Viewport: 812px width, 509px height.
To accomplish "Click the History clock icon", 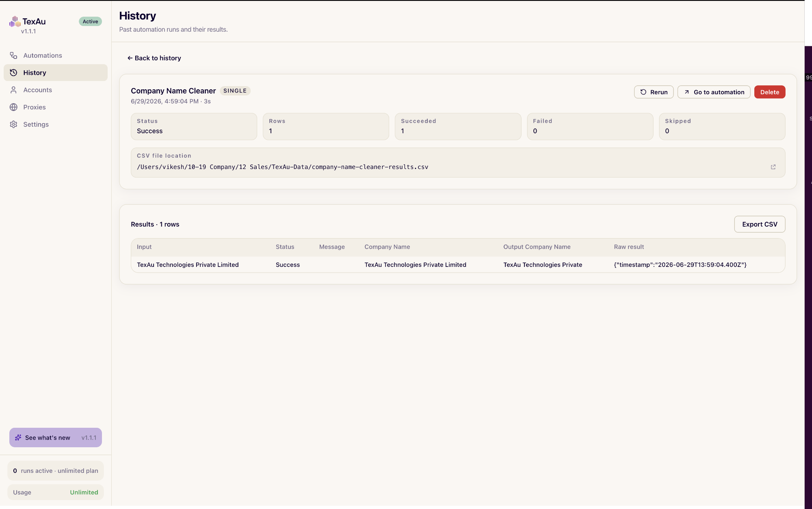I will click(x=13, y=73).
